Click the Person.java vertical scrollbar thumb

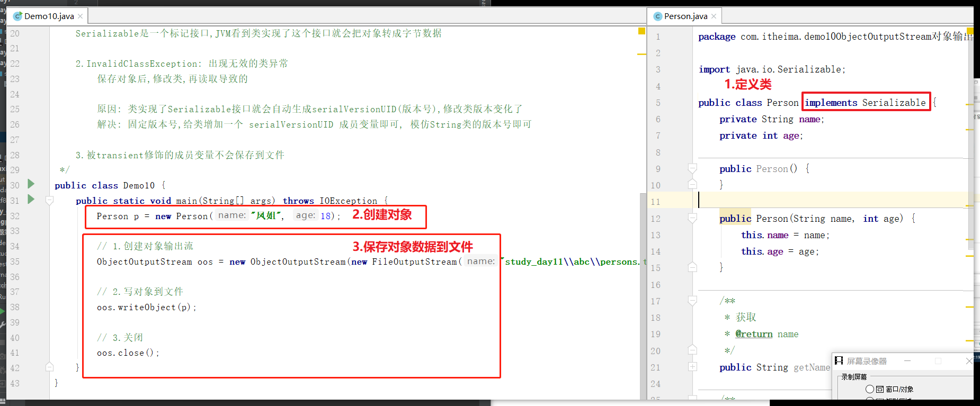click(971, 139)
